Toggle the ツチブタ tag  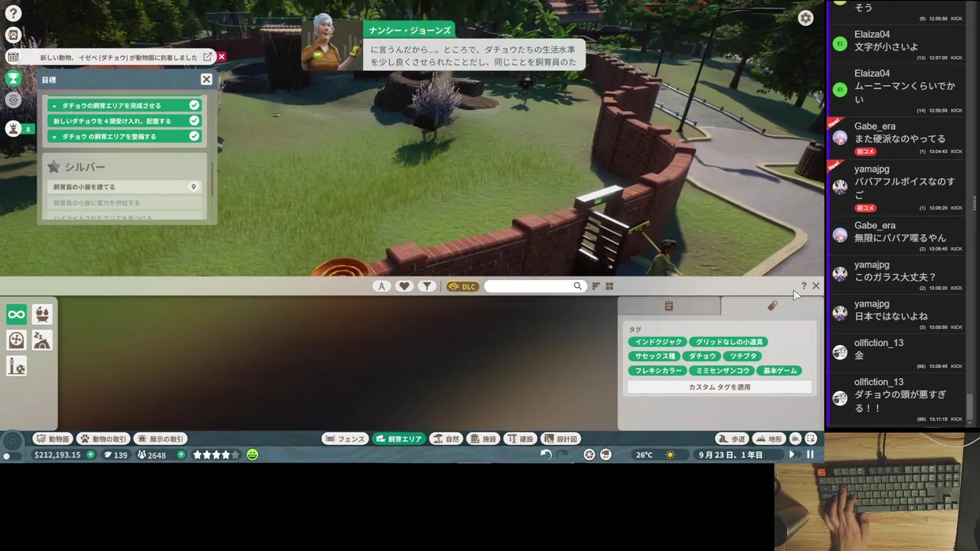[x=743, y=357]
